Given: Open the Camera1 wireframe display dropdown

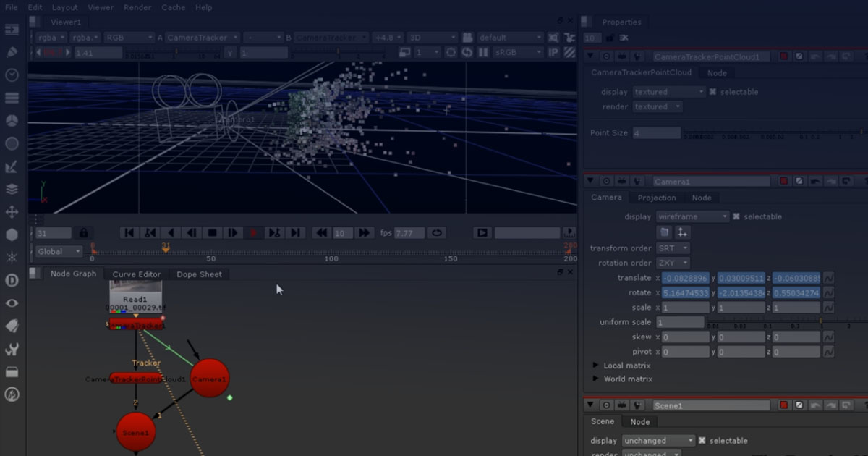Looking at the screenshot, I should click(692, 216).
